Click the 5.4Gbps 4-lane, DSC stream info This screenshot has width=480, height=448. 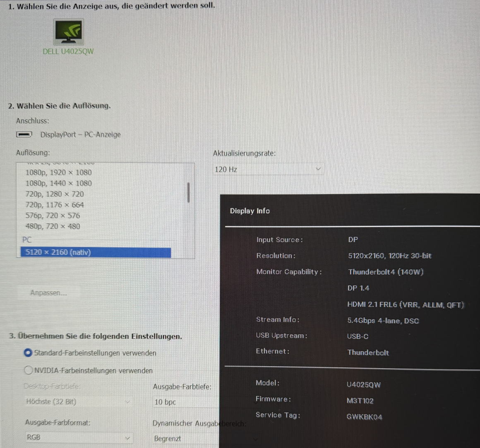coord(383,321)
